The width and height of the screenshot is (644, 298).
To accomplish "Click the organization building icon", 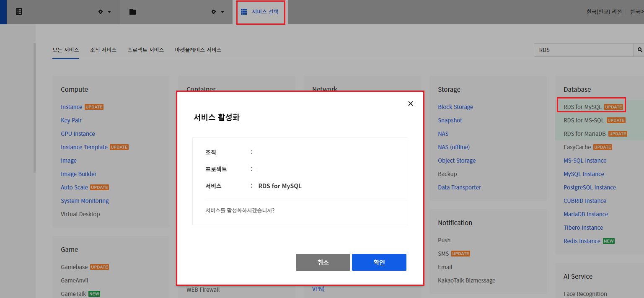I will coord(19,12).
